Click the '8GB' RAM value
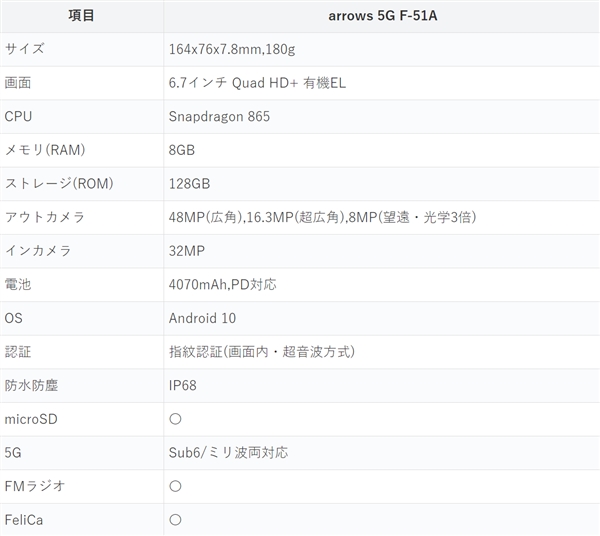600x536 pixels. tap(182, 150)
